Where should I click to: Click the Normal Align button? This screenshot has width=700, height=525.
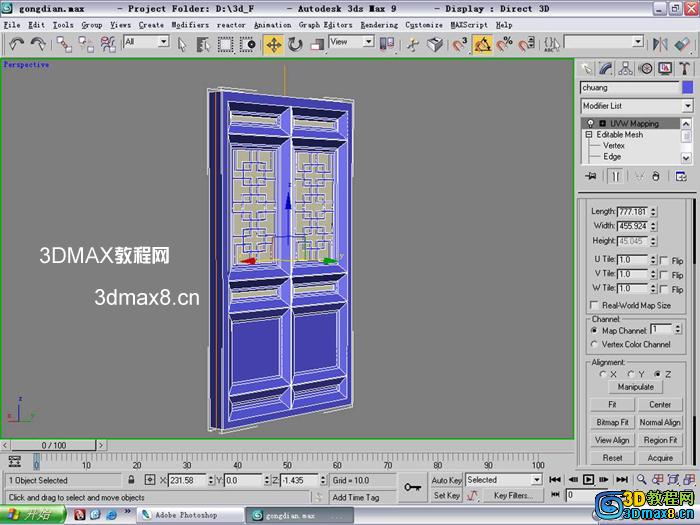(660, 422)
